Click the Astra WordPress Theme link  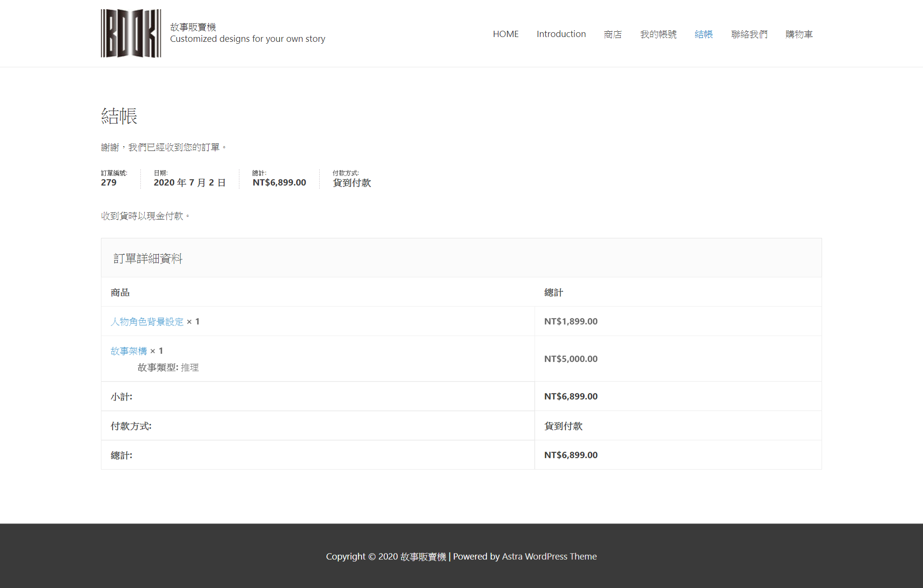[549, 556]
